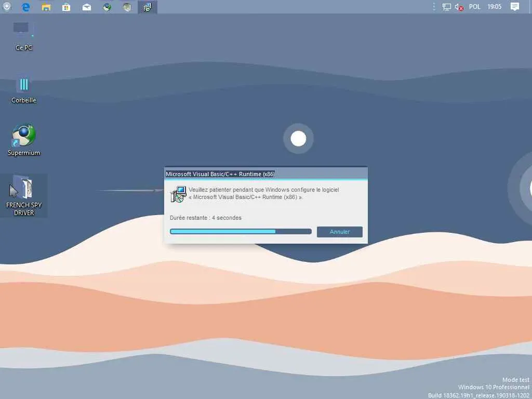532x399 pixels.
Task: Select the Supermium desktop shortcut
Action: [24, 140]
